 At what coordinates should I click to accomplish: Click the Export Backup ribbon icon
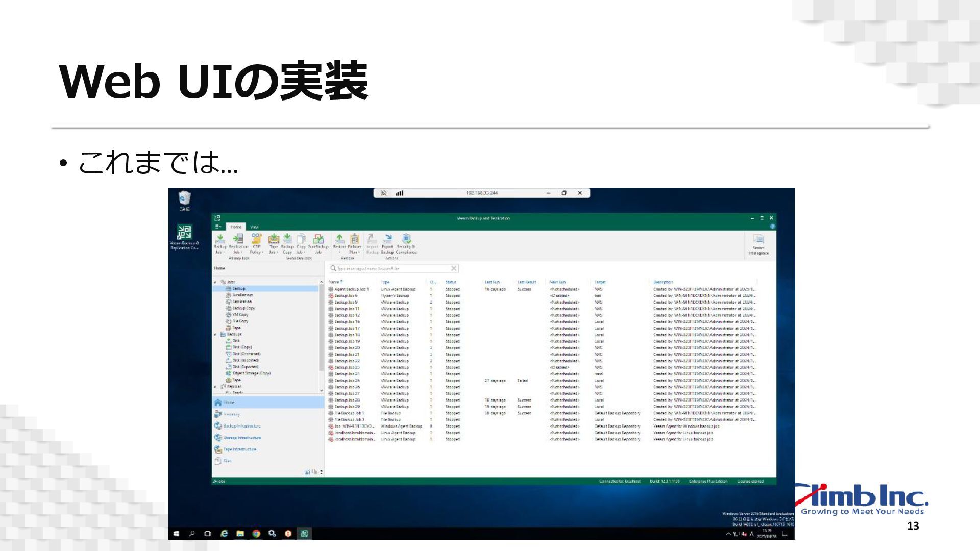click(x=388, y=239)
